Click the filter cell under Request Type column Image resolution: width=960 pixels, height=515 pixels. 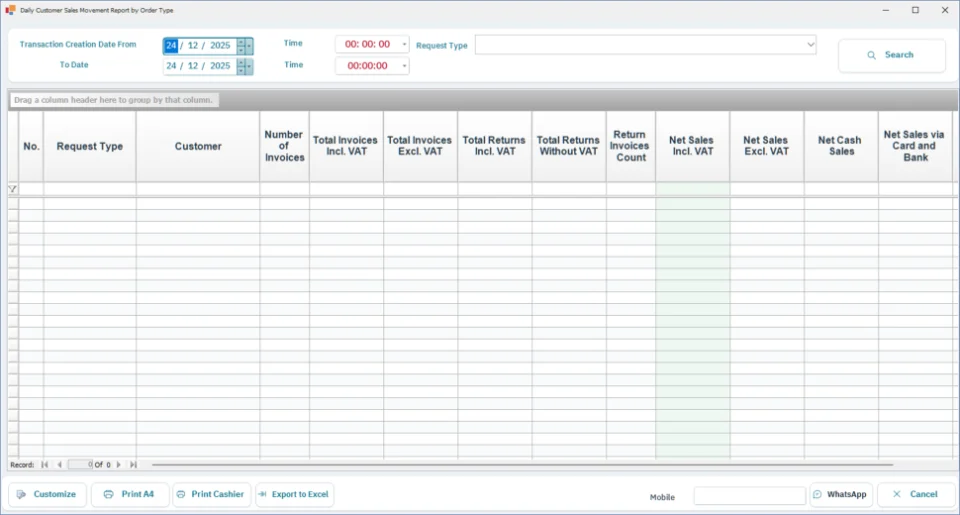[x=90, y=189]
